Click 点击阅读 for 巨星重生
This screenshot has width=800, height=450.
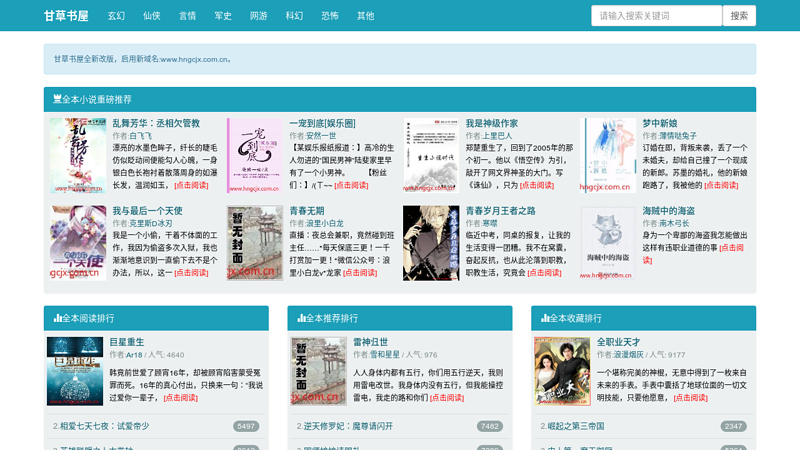point(181,397)
